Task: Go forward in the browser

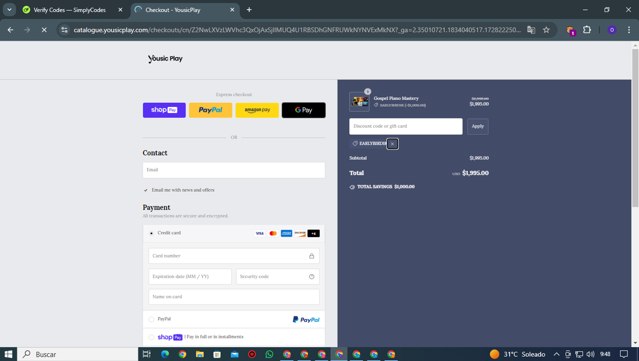Action: coord(27,30)
